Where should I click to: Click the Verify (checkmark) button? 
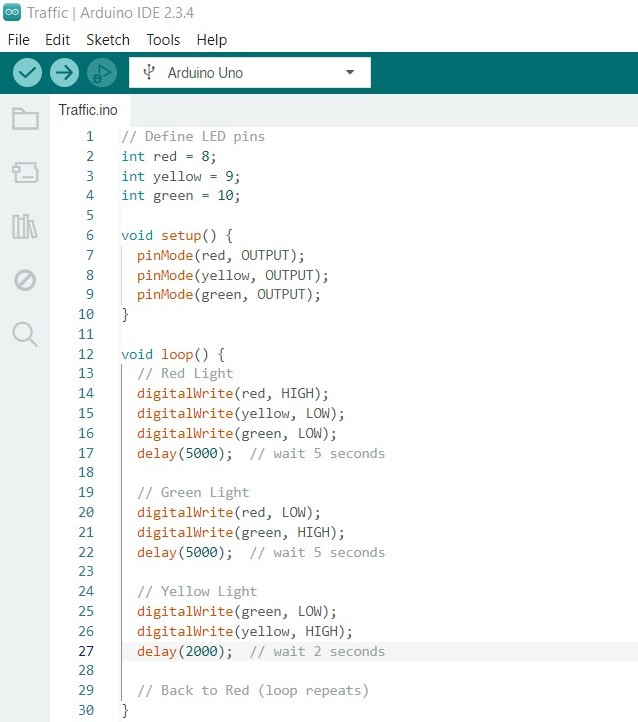(27, 72)
